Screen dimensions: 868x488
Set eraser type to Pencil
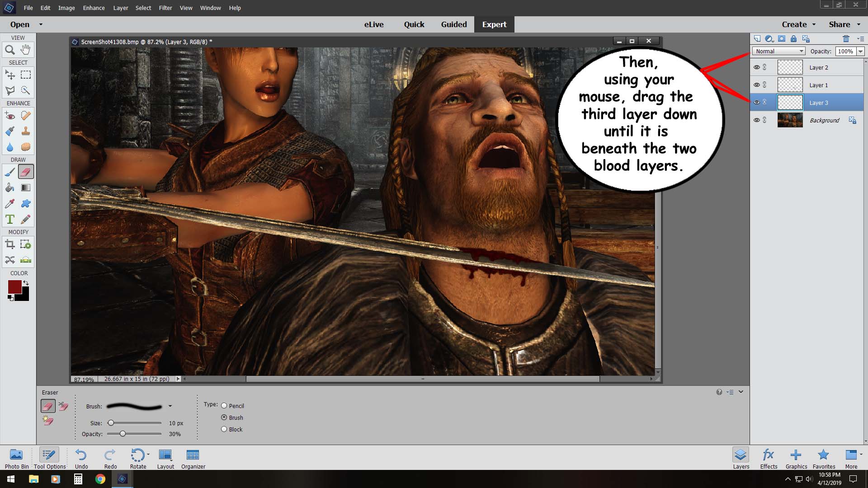click(224, 406)
